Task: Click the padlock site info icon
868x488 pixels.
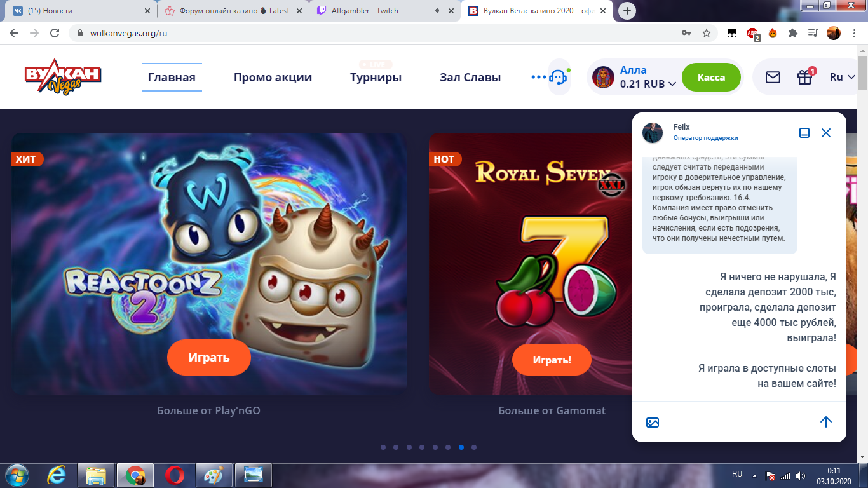Action: (80, 33)
